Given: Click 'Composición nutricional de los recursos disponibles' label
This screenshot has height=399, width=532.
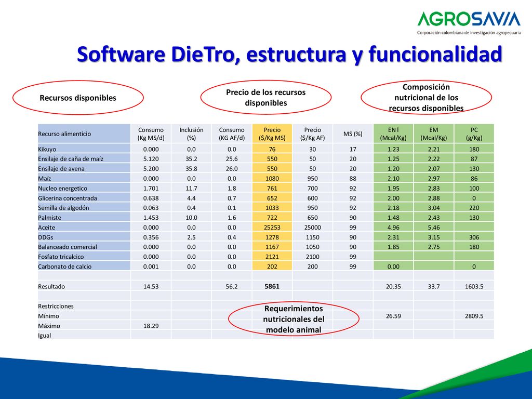Looking at the screenshot, I should pos(426,97).
